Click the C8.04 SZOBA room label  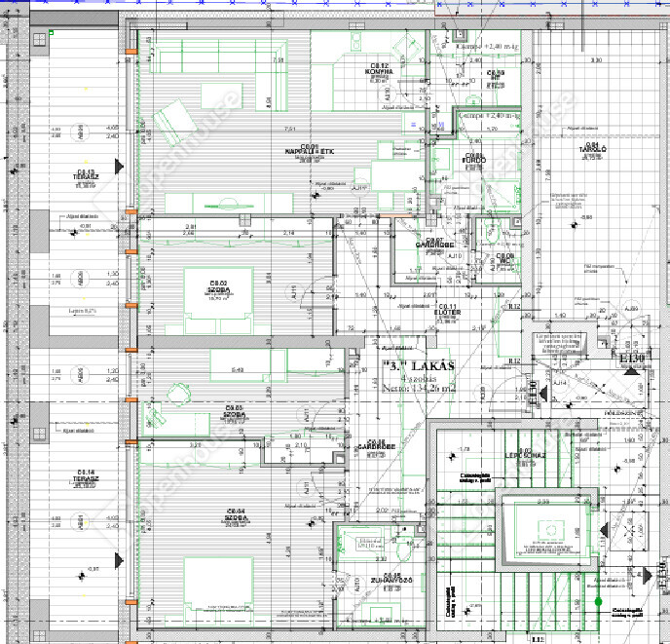236,514
